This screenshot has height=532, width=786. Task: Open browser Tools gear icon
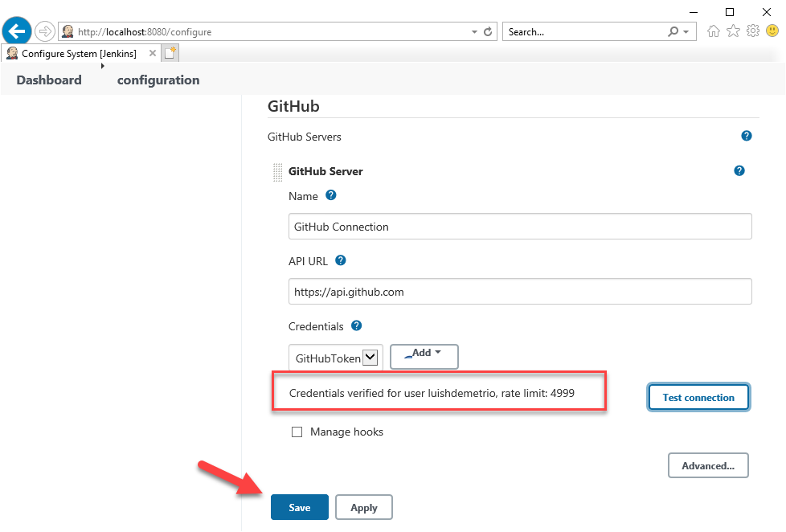point(753,31)
